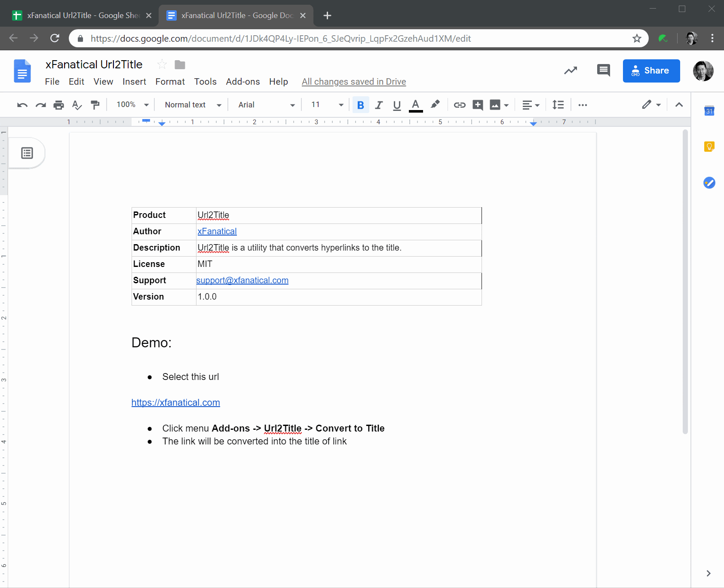724x588 pixels.
Task: Click the Share button
Action: [650, 70]
